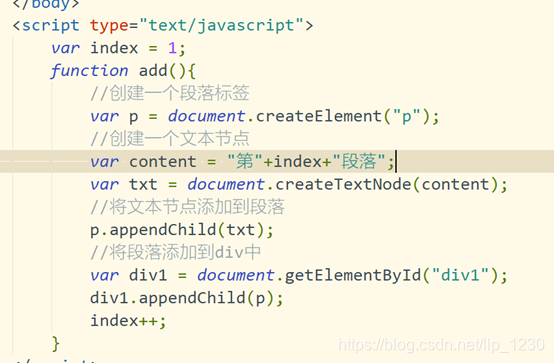Click closing brace of add function
The height and width of the screenshot is (363, 554).
click(55, 344)
